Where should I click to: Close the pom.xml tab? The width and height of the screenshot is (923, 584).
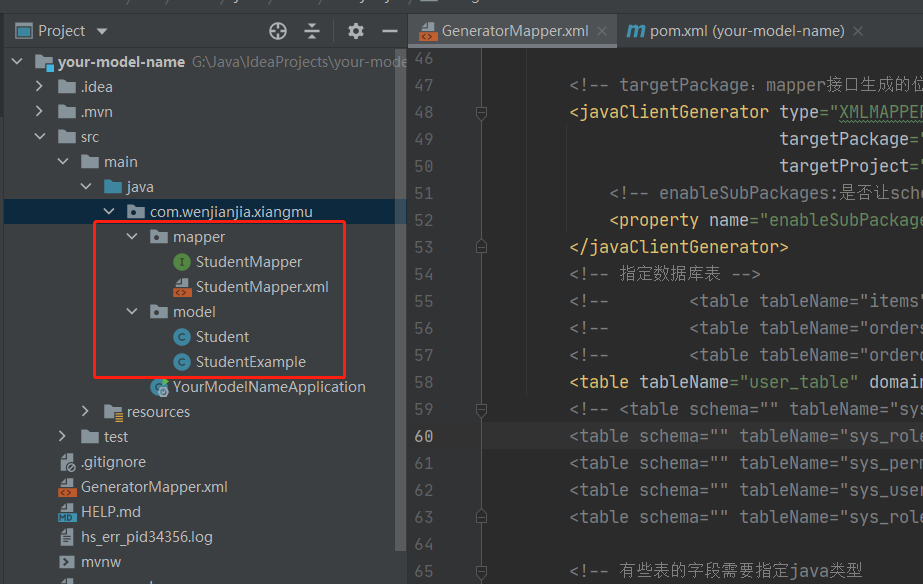pos(858,31)
